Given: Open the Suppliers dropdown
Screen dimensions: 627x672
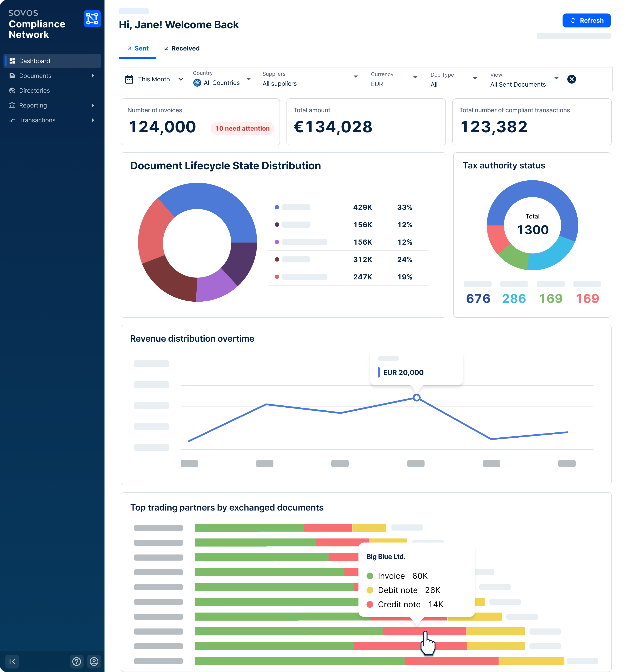Looking at the screenshot, I should click(x=310, y=79).
